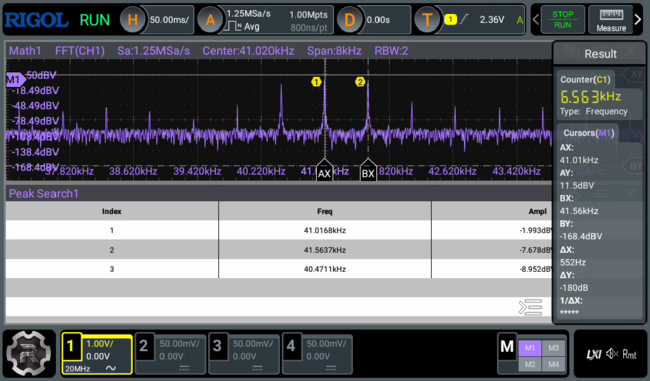Screen dimensions: 650x381
Task: Click Span:8kHz setting
Action: click(334, 51)
